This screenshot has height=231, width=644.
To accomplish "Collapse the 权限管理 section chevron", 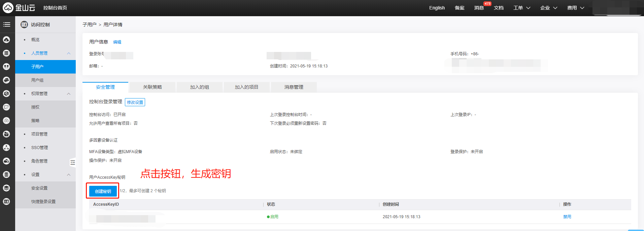I will 69,94.
